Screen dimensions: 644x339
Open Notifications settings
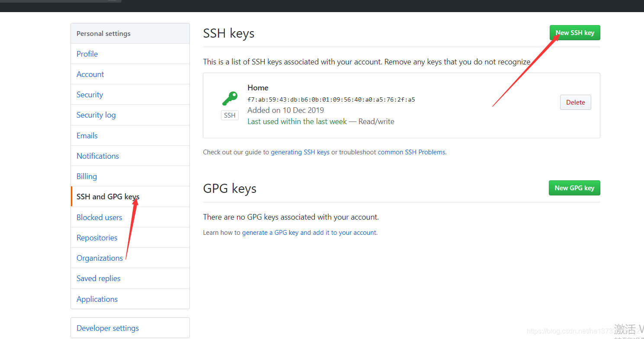point(97,156)
